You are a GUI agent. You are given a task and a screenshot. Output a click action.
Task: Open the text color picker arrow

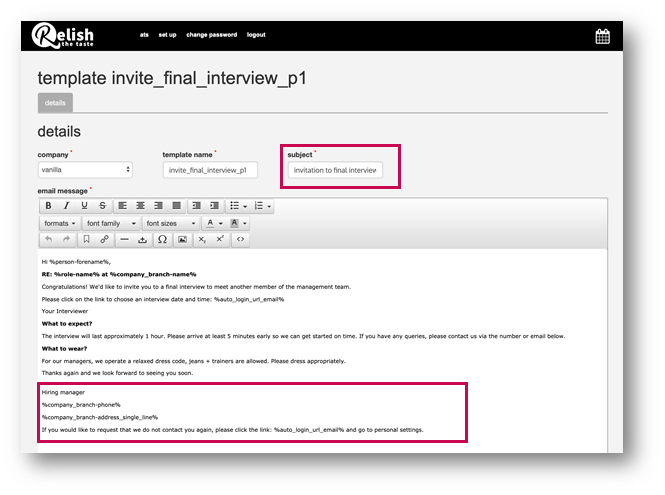tap(220, 223)
